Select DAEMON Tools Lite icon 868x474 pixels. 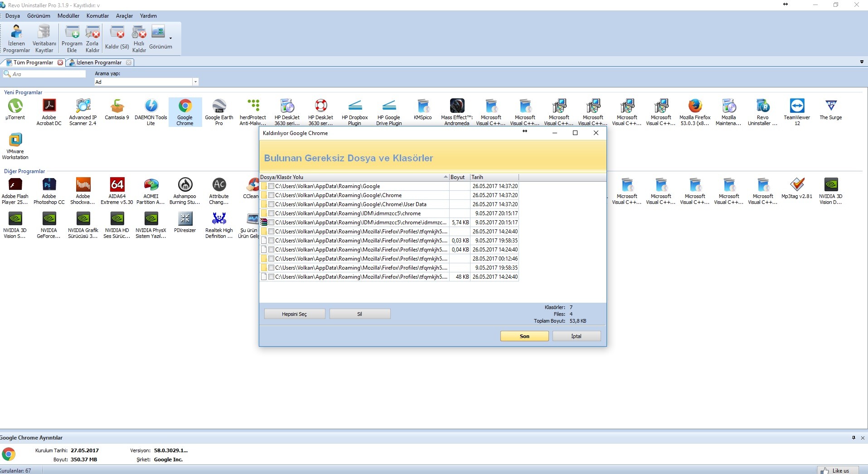pyautogui.click(x=151, y=112)
